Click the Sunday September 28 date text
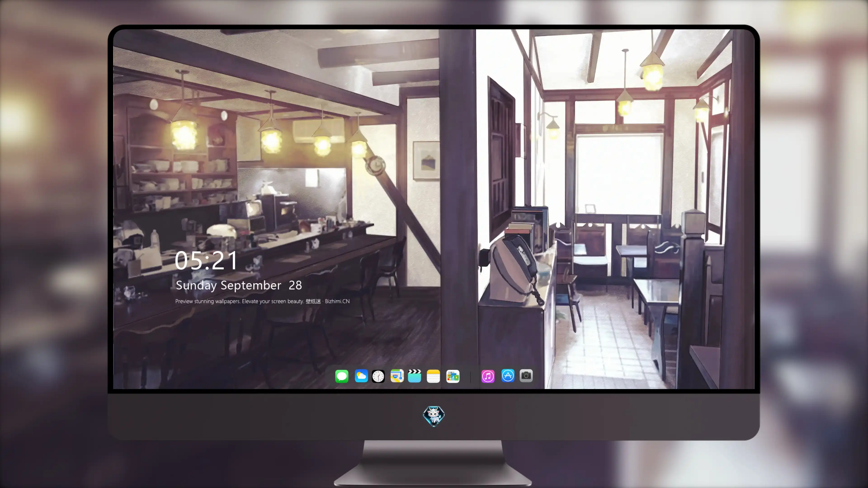Viewport: 868px width, 488px height. pyautogui.click(x=239, y=286)
